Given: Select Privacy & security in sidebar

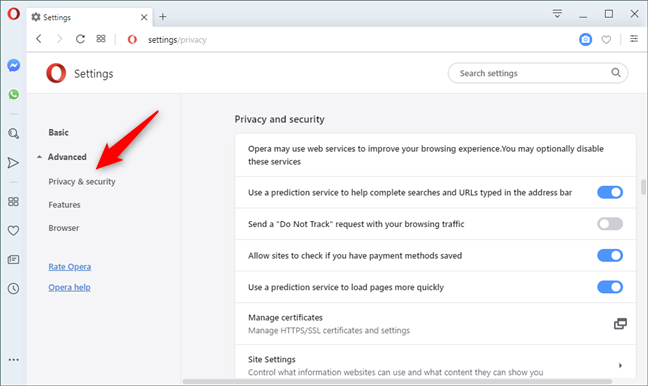Looking at the screenshot, I should tap(82, 181).
